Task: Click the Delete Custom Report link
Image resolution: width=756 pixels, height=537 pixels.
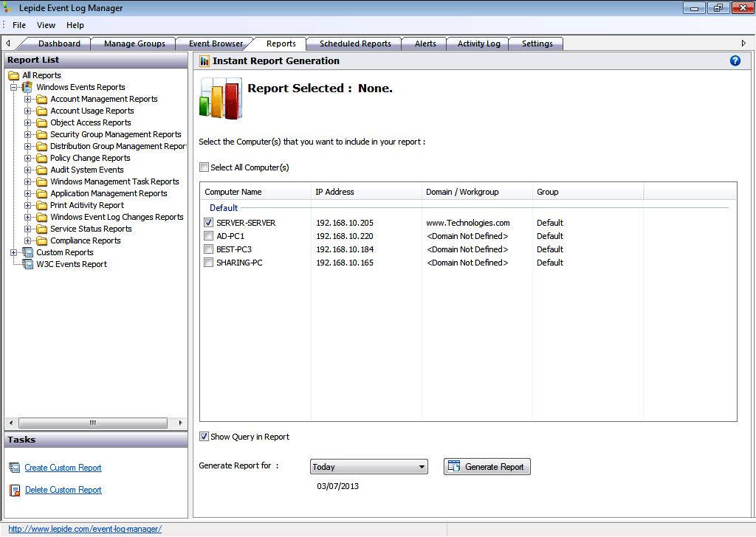Action: pos(63,490)
